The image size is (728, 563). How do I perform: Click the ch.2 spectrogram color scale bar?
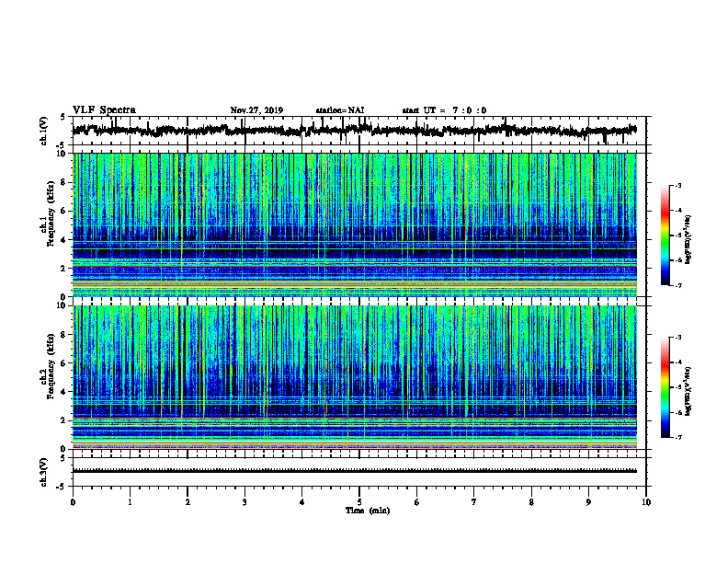(x=665, y=387)
